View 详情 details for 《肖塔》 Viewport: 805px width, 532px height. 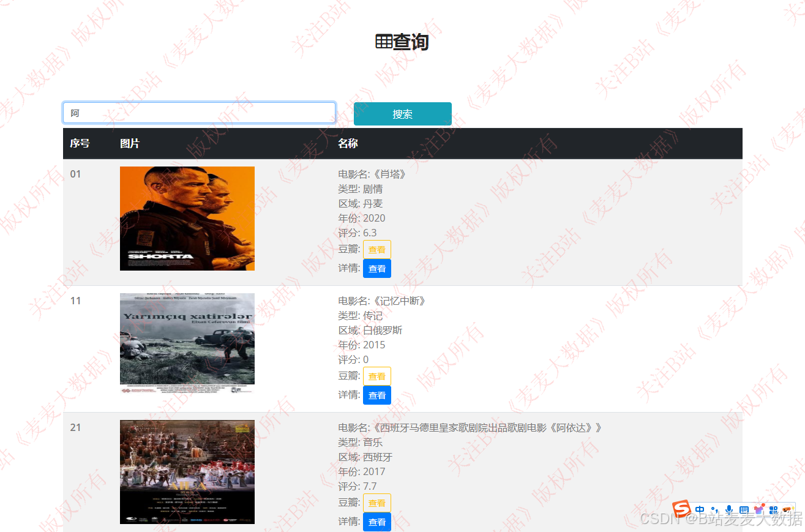(x=376, y=268)
